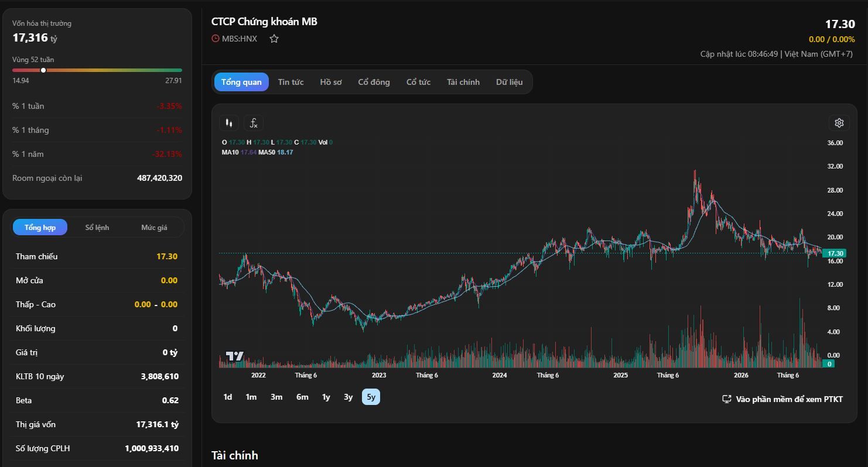Click the MA10 indicator legend
Screen dimensions: 868x467
(239, 152)
